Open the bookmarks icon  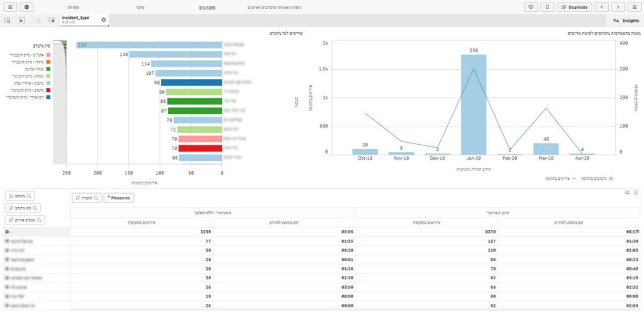[x=548, y=7]
